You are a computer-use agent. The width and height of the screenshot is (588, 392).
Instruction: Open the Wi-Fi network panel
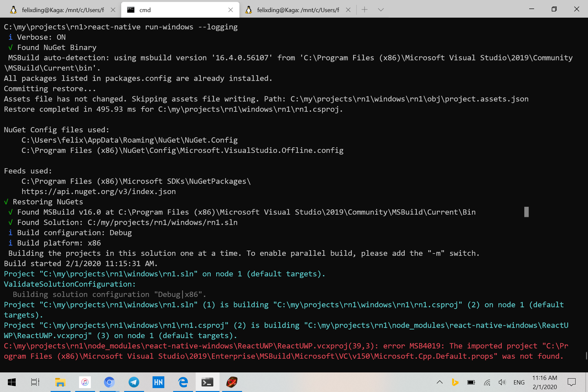pyautogui.click(x=487, y=382)
